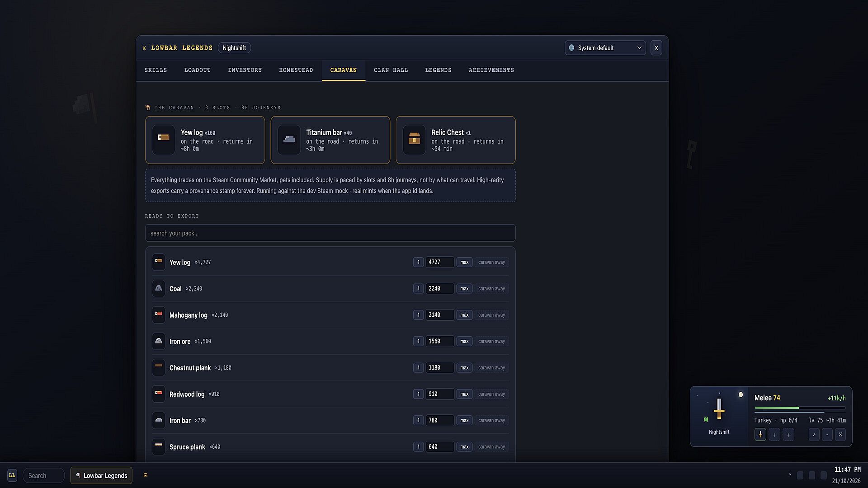The height and width of the screenshot is (488, 868).
Task: Open the System default theme dropdown
Action: coord(605,48)
